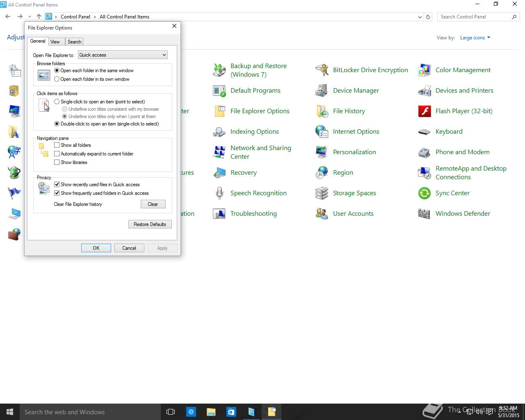Expand the address bar history dropdown

click(x=420, y=17)
